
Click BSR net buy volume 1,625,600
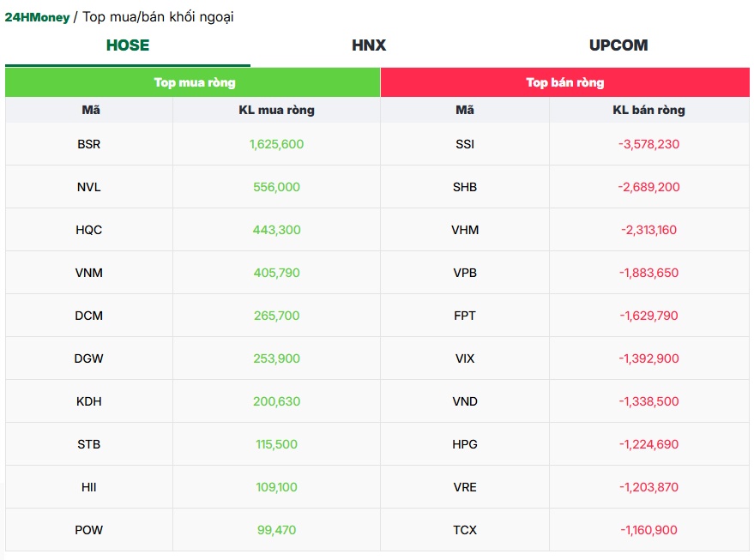click(x=276, y=144)
